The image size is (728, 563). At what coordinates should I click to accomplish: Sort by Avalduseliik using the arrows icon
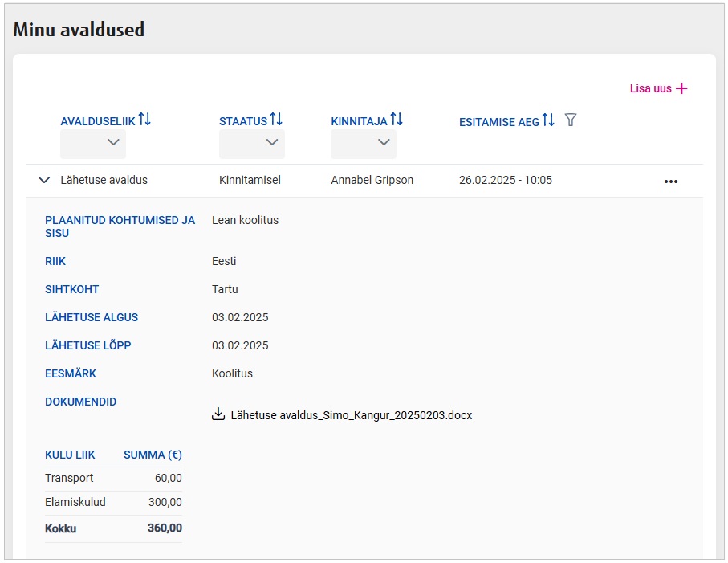(144, 120)
